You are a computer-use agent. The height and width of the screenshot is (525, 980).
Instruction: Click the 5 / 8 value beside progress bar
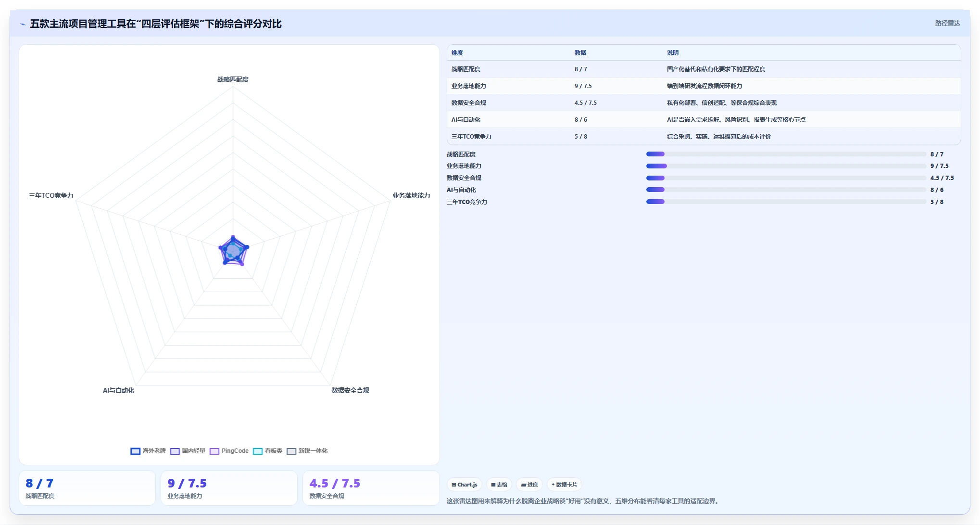pyautogui.click(x=937, y=202)
